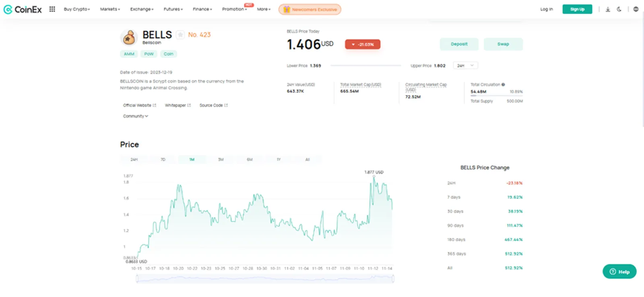Image resolution: width=644 pixels, height=297 pixels.
Task: Click the 30 days price change value
Action: [x=515, y=211]
